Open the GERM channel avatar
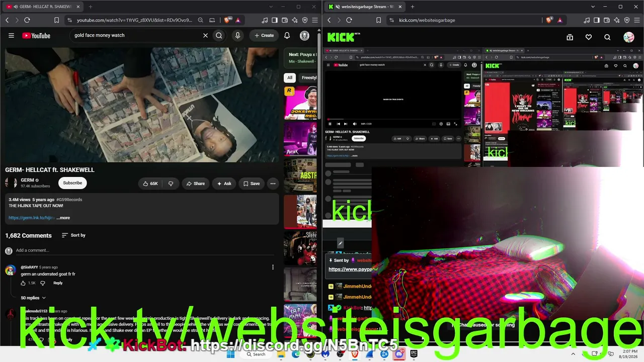The width and height of the screenshot is (644, 362). coord(11,183)
